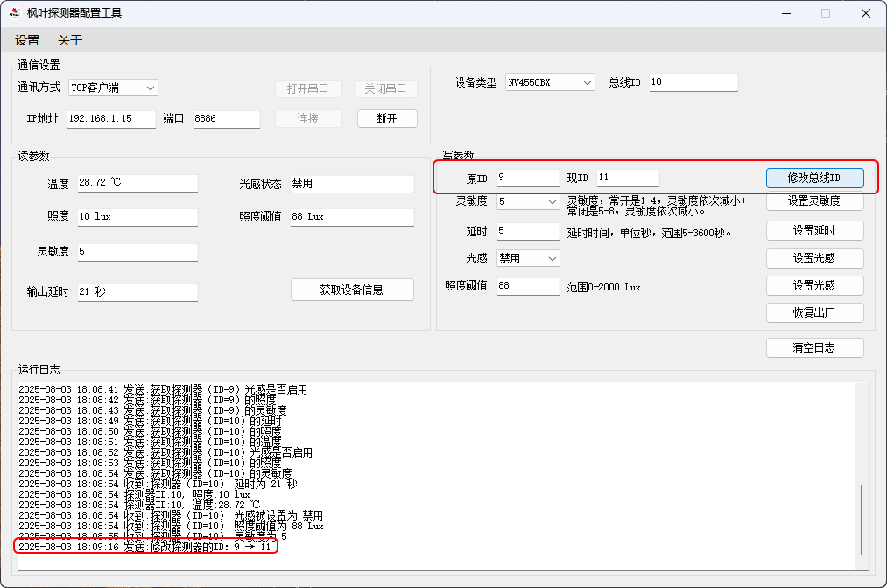Click log line 温度:28.72 ℃
This screenshot has width=887, height=588.
click(139, 505)
